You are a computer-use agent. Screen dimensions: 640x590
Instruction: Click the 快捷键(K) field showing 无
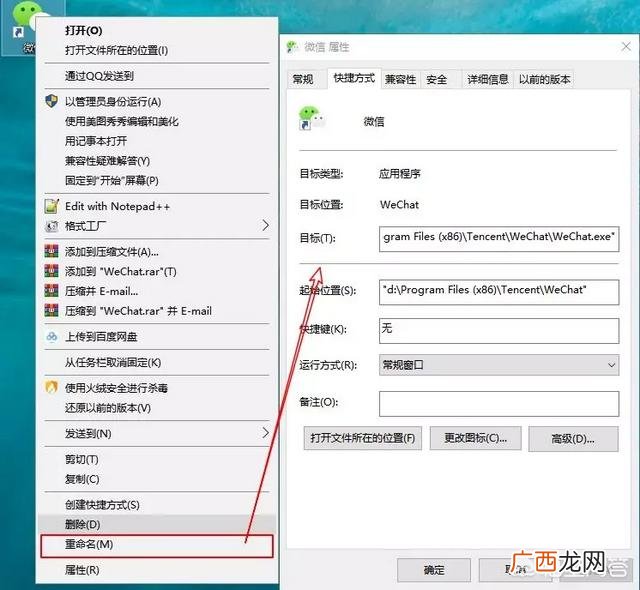(499, 331)
